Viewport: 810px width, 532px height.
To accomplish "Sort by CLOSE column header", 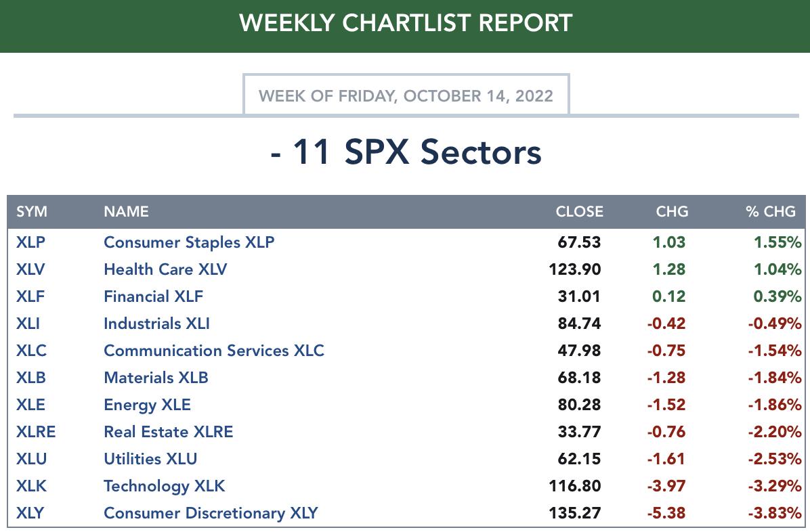I will [x=579, y=211].
